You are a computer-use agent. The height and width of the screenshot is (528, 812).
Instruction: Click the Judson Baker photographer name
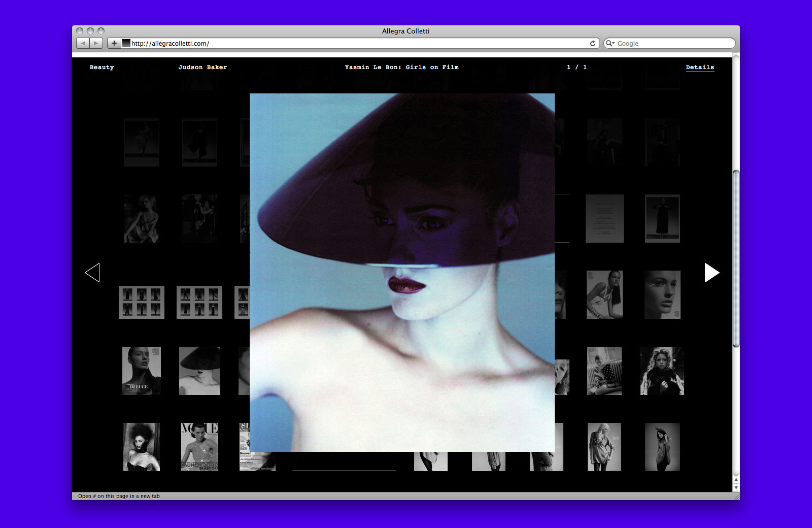click(x=202, y=67)
